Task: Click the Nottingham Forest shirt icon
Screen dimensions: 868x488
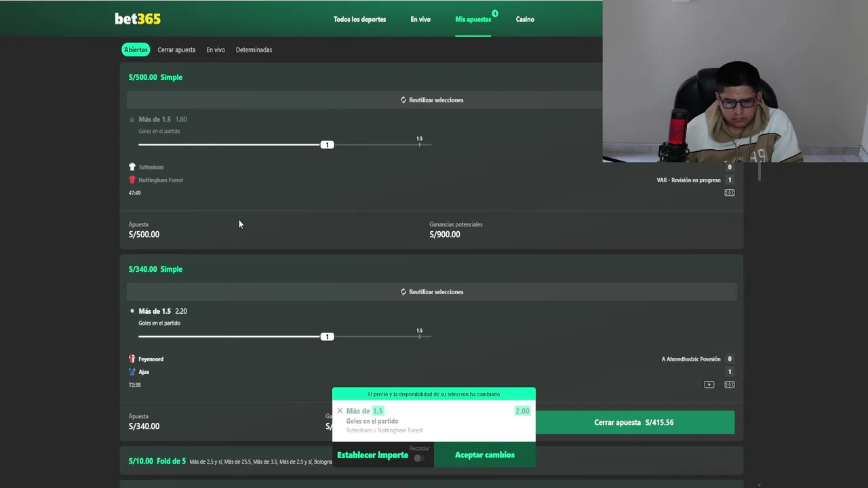Action: [132, 180]
